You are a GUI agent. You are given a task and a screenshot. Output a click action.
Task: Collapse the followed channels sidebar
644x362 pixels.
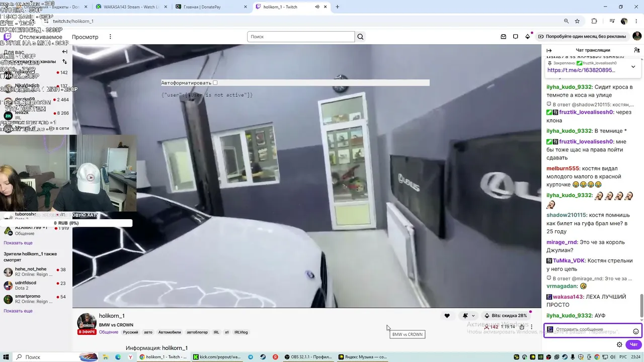[64, 52]
